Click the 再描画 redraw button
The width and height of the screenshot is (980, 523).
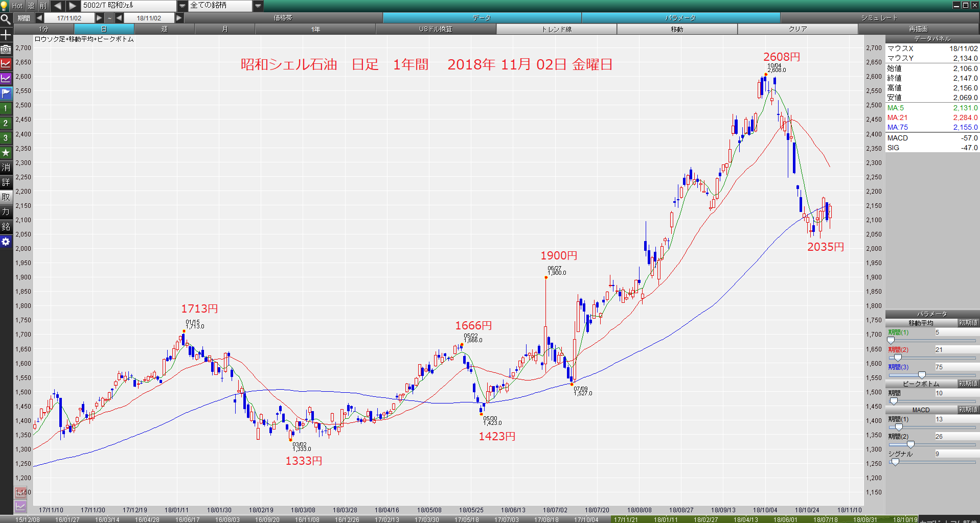click(x=918, y=29)
